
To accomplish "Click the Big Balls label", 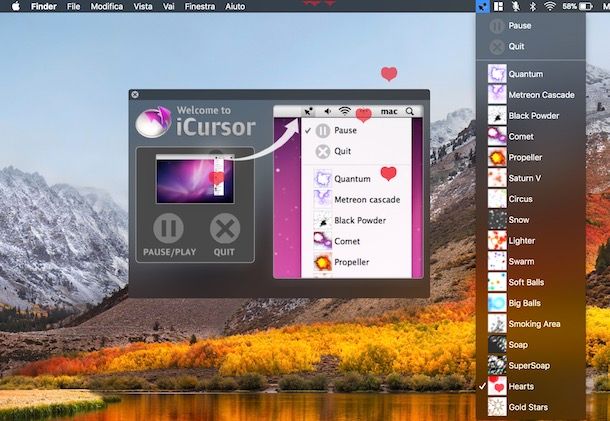I will coord(524,303).
